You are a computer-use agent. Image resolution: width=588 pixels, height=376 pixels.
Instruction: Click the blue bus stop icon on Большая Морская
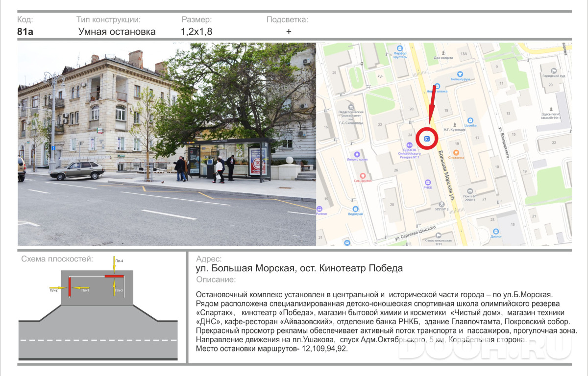pyautogui.click(x=427, y=139)
